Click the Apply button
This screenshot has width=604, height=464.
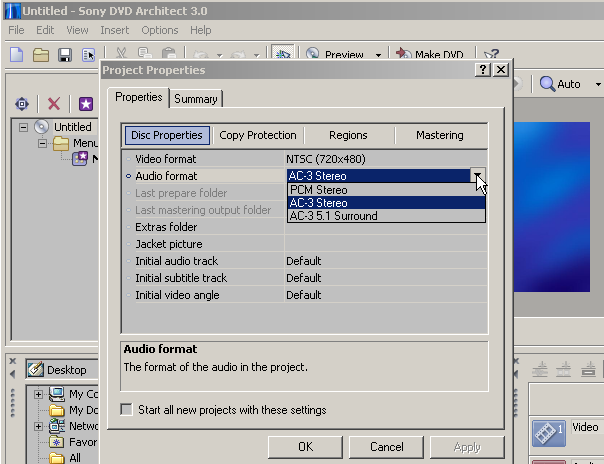tap(467, 447)
